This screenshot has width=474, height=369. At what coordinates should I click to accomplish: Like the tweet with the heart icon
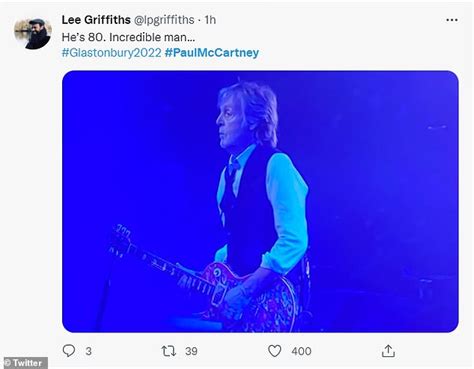click(x=275, y=351)
